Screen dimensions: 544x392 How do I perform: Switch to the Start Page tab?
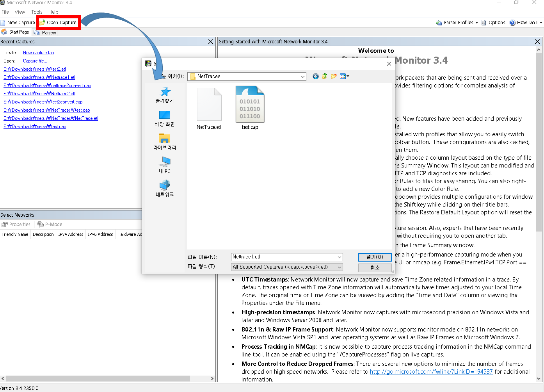pos(16,32)
